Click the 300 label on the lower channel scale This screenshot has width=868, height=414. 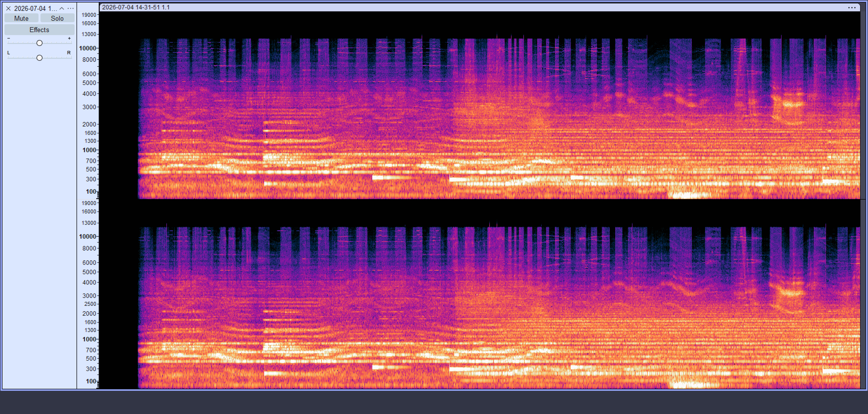(91, 369)
